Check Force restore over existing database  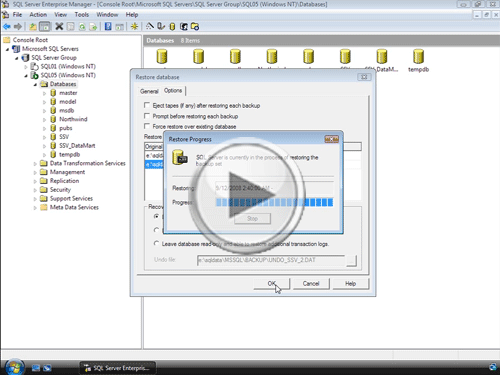click(x=147, y=126)
